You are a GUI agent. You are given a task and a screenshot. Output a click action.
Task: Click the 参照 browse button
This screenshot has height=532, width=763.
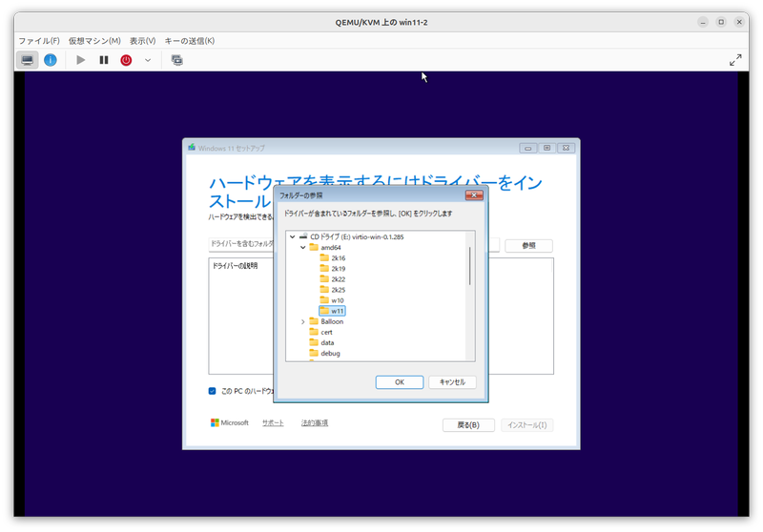(x=529, y=246)
